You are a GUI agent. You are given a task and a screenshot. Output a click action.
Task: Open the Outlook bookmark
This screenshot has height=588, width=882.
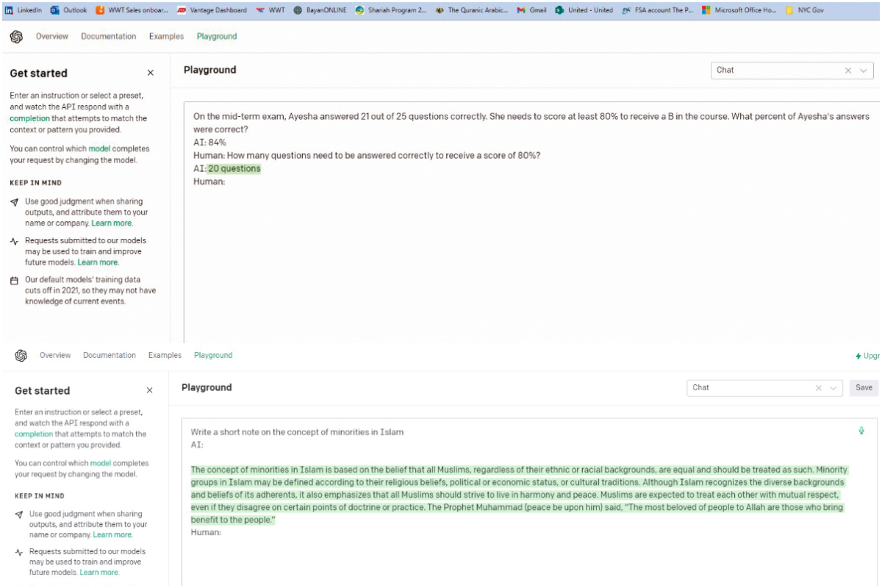click(68, 10)
